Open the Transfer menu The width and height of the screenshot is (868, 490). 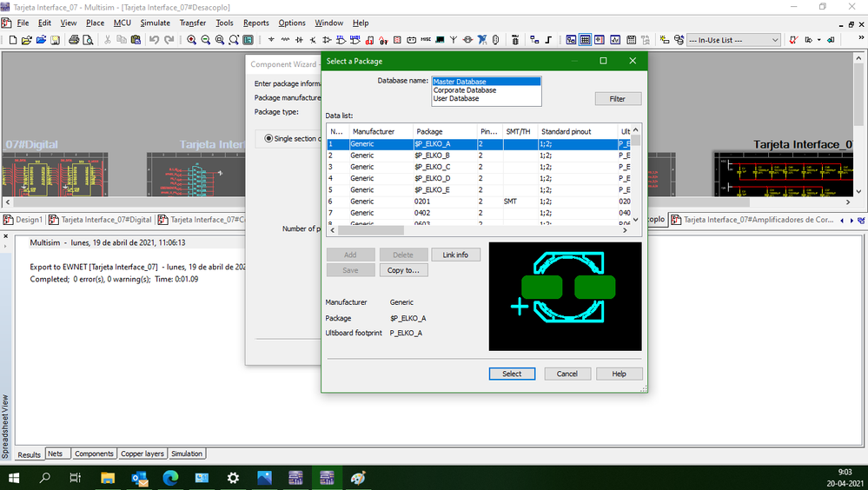193,23
